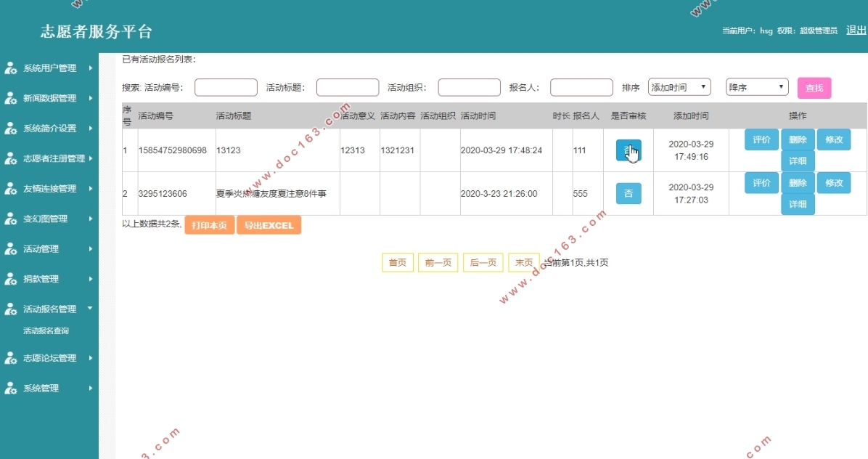
Task: Click the 退出 logout link
Action: tap(856, 31)
